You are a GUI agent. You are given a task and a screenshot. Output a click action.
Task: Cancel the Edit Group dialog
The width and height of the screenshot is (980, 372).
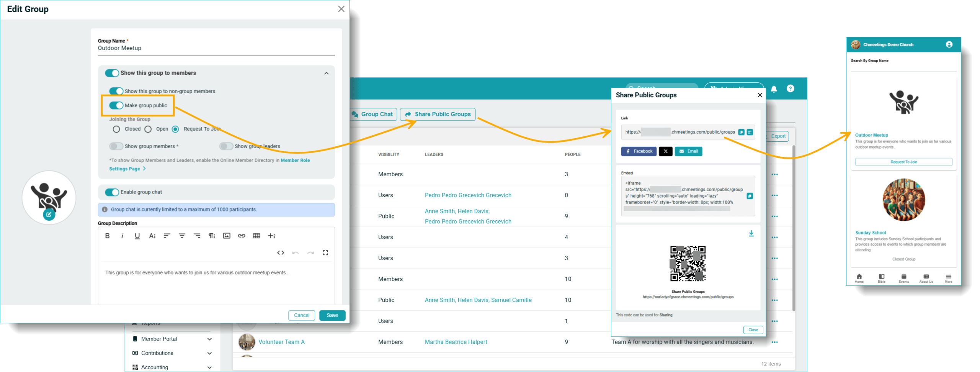[301, 315]
